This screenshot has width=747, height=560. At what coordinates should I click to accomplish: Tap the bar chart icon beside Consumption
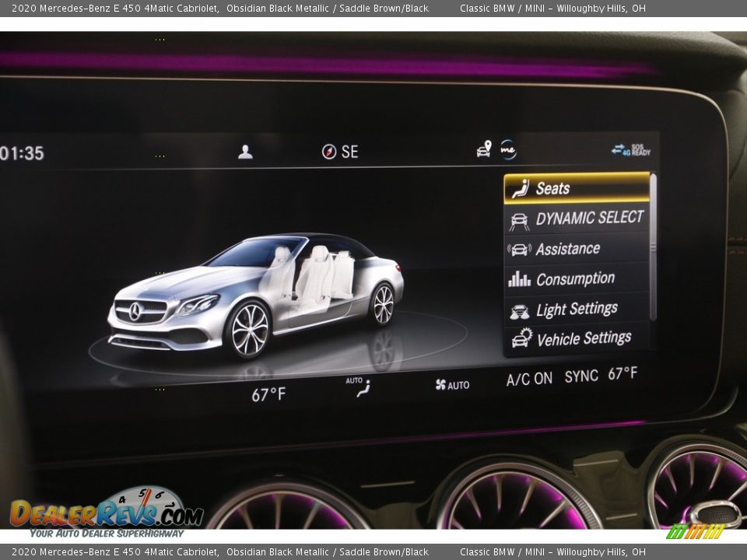pyautogui.click(x=519, y=279)
